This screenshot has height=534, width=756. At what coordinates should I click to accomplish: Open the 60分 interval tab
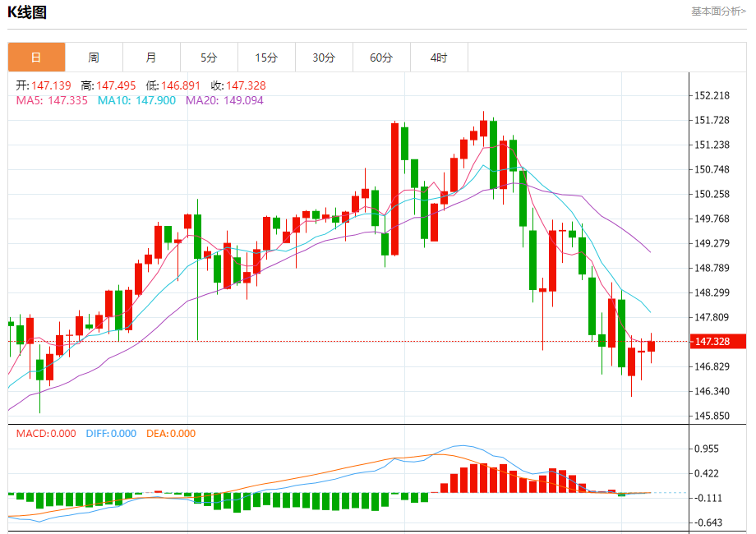coord(381,58)
